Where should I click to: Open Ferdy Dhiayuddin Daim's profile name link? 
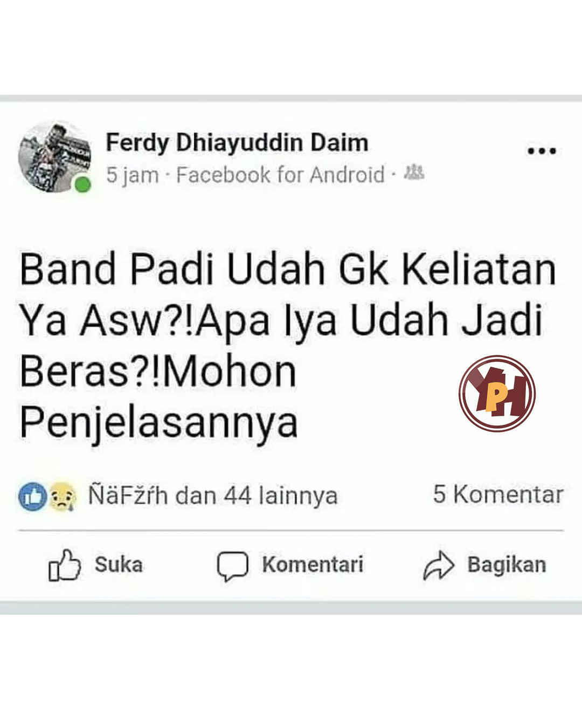(x=237, y=143)
